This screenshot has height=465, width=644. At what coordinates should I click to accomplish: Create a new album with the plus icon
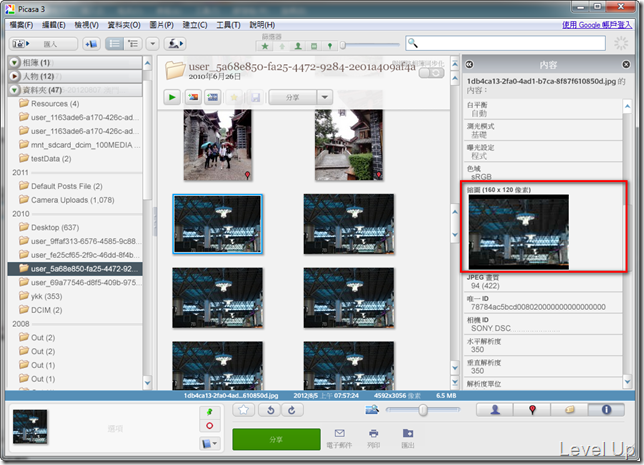coord(91,44)
